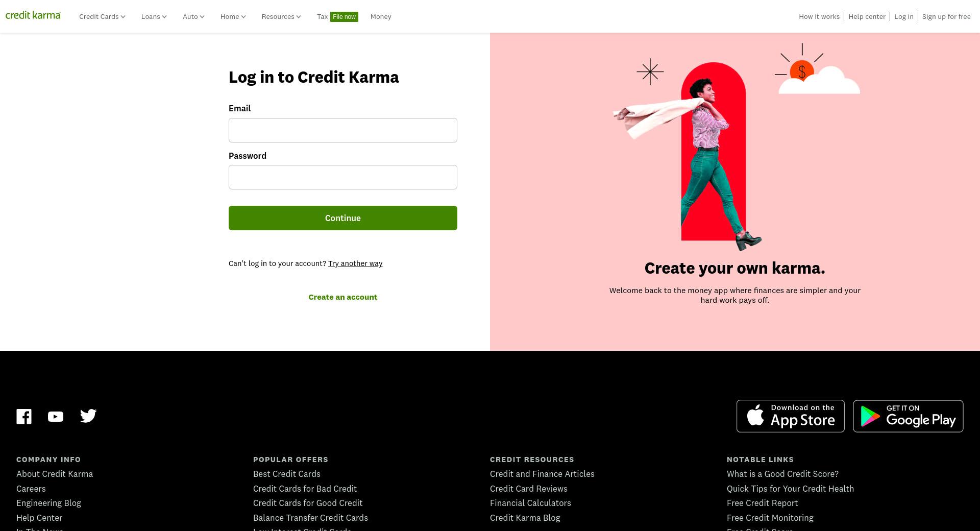Click the green File now badge
Screen dimensions: 980x531
344,17
